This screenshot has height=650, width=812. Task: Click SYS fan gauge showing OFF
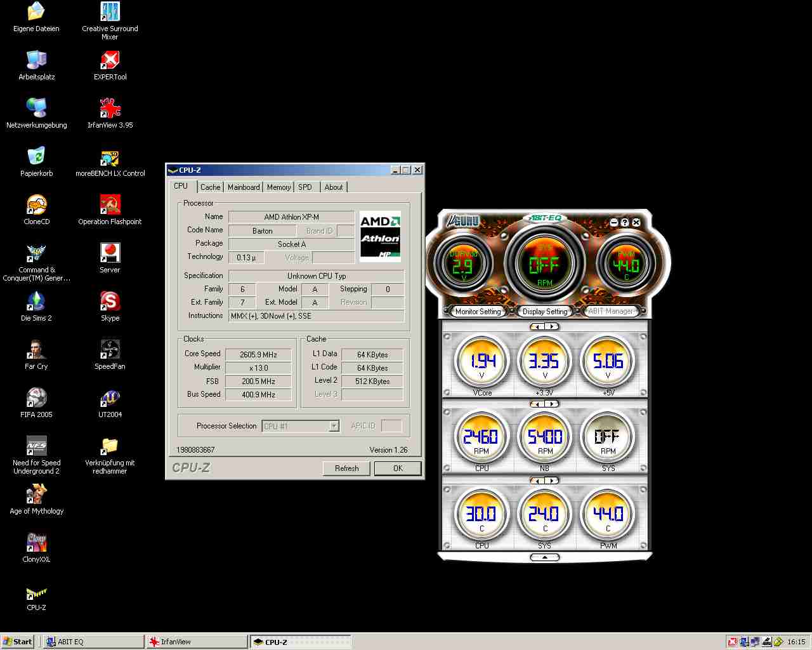point(608,437)
